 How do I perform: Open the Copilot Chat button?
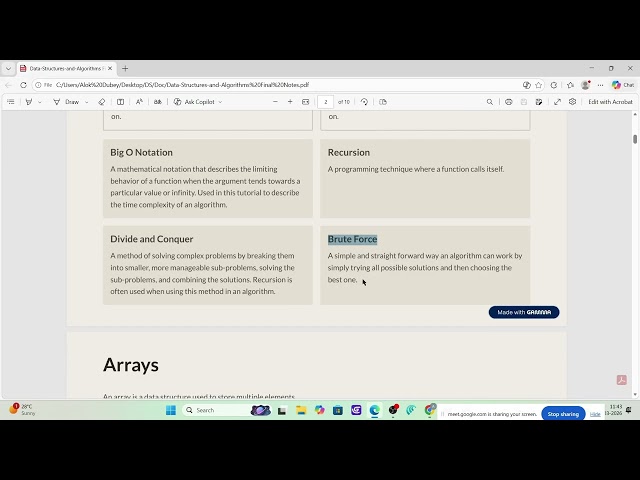pos(623,85)
